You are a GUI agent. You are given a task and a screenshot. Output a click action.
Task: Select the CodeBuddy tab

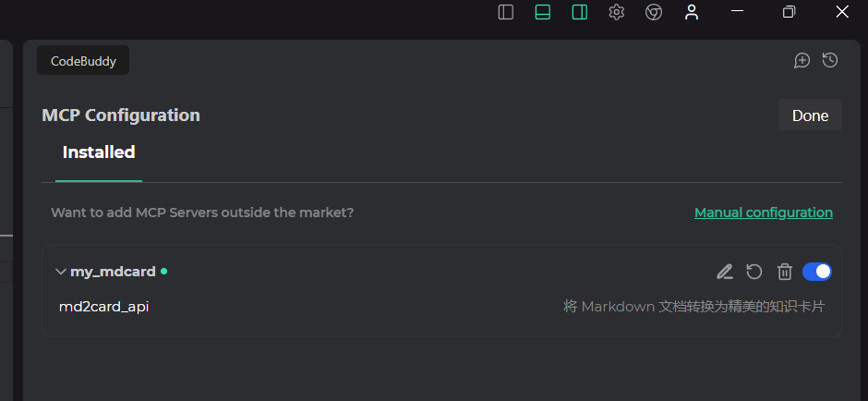[x=83, y=61]
